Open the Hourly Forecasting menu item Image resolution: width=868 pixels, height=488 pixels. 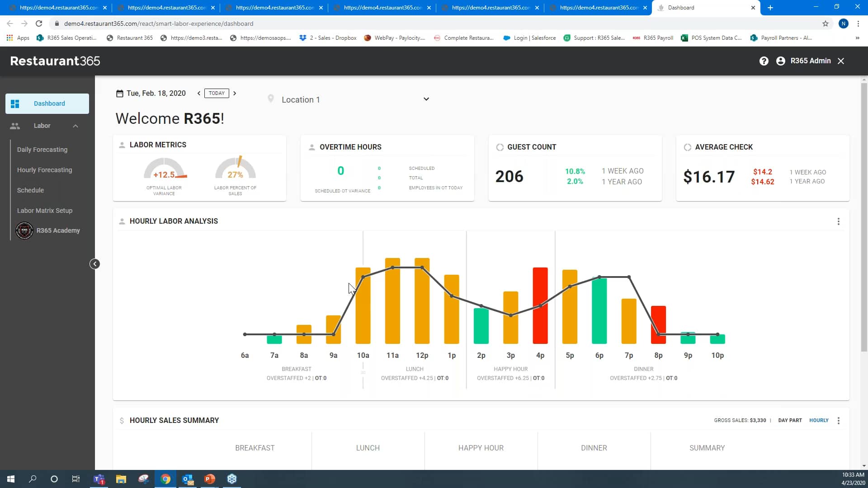pyautogui.click(x=44, y=170)
